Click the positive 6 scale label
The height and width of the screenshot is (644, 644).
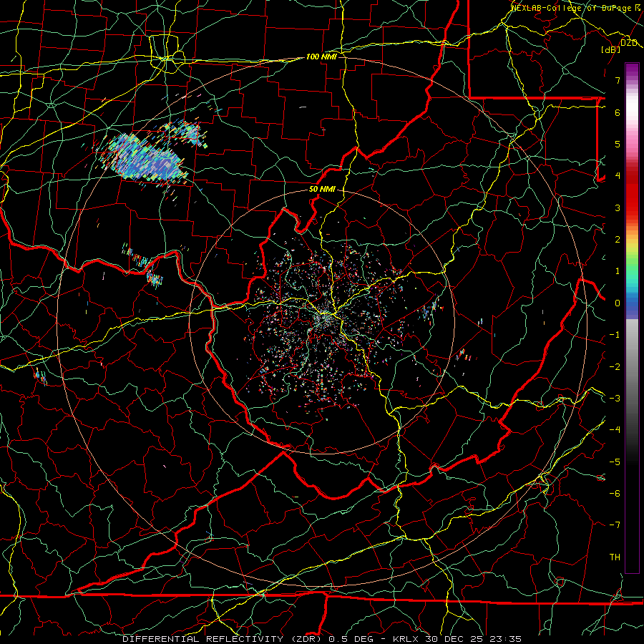(618, 112)
